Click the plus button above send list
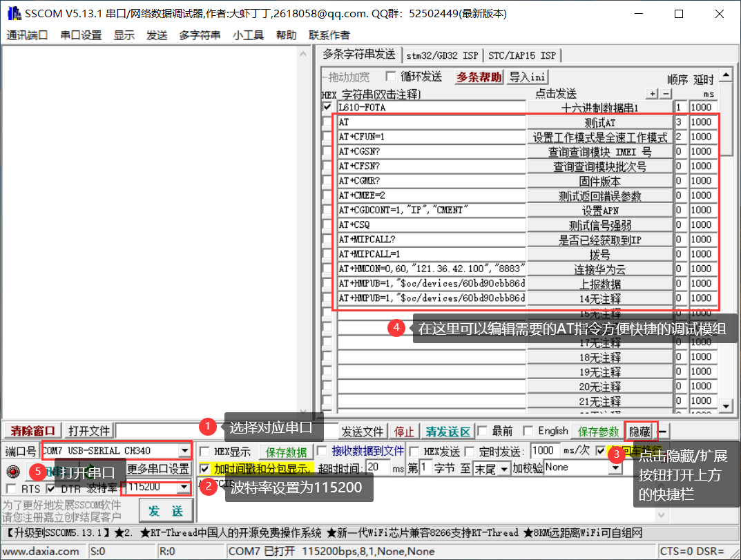Viewport: 741px width, 560px height. click(652, 94)
